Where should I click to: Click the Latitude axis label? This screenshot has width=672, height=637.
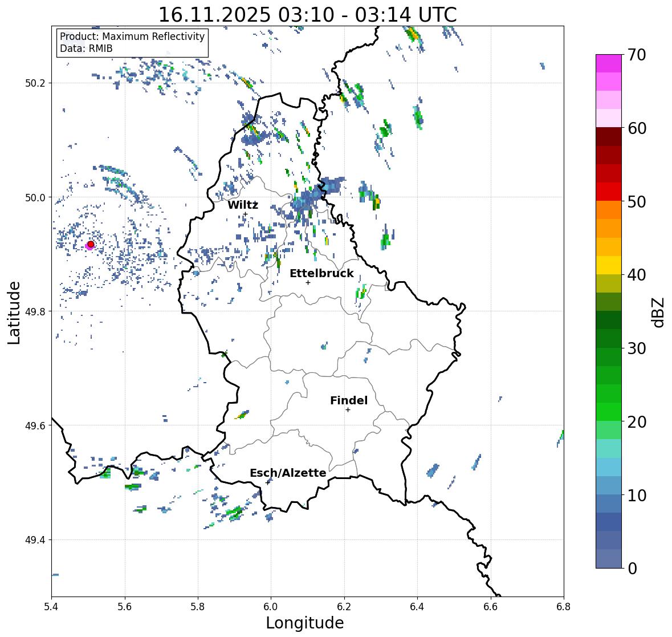click(14, 313)
